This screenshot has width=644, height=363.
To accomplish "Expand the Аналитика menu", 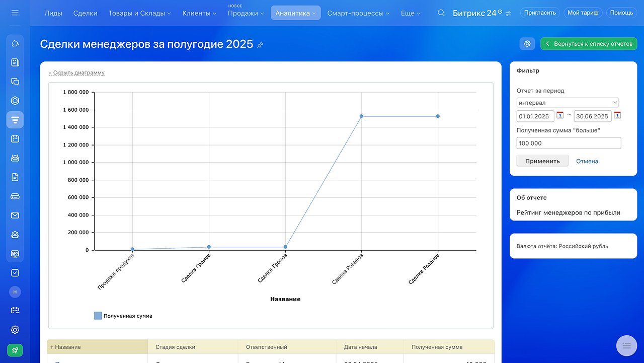I will click(295, 13).
